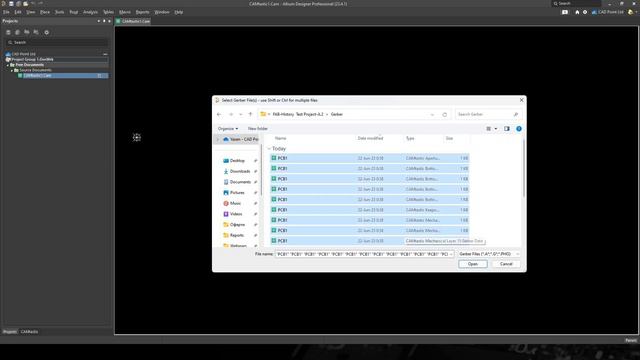Click the Open button
This screenshot has height=360, width=640.
[473, 264]
